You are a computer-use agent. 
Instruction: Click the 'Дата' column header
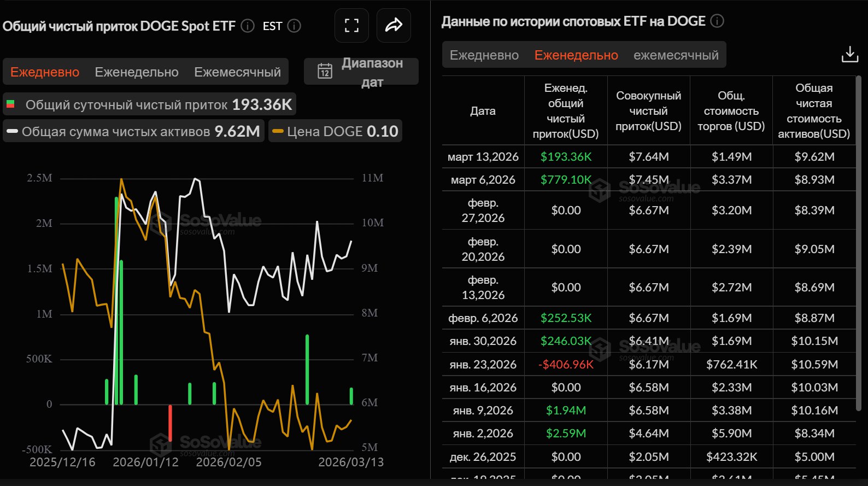coord(483,110)
